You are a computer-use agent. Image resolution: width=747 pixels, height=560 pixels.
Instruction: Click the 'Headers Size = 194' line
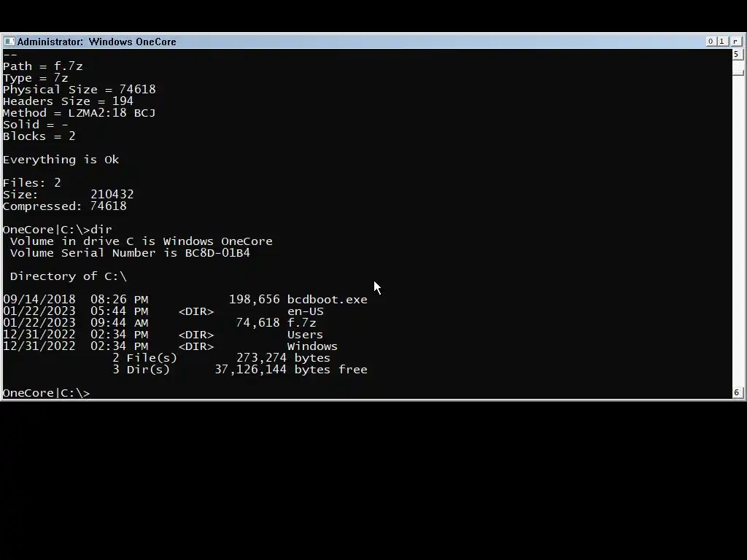68,101
